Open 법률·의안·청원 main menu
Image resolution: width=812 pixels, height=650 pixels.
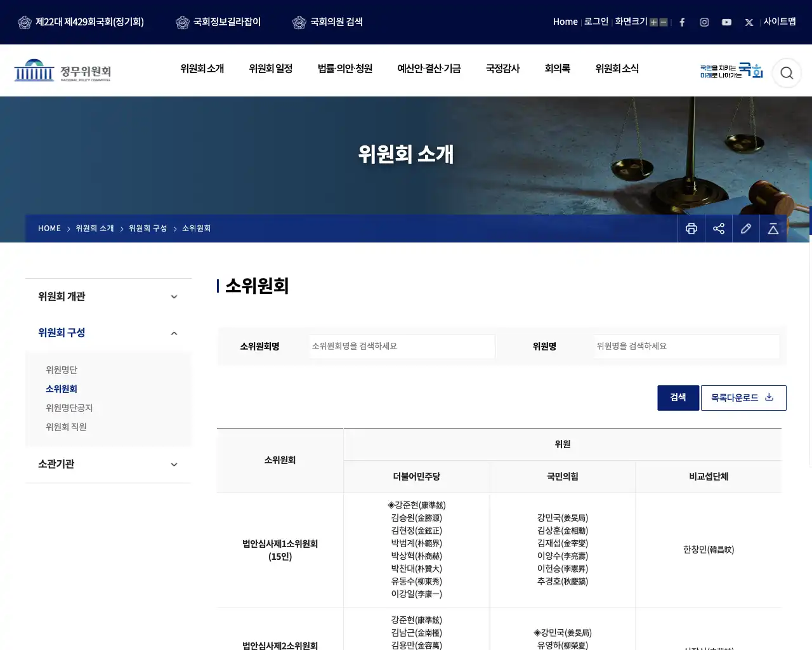click(x=345, y=69)
